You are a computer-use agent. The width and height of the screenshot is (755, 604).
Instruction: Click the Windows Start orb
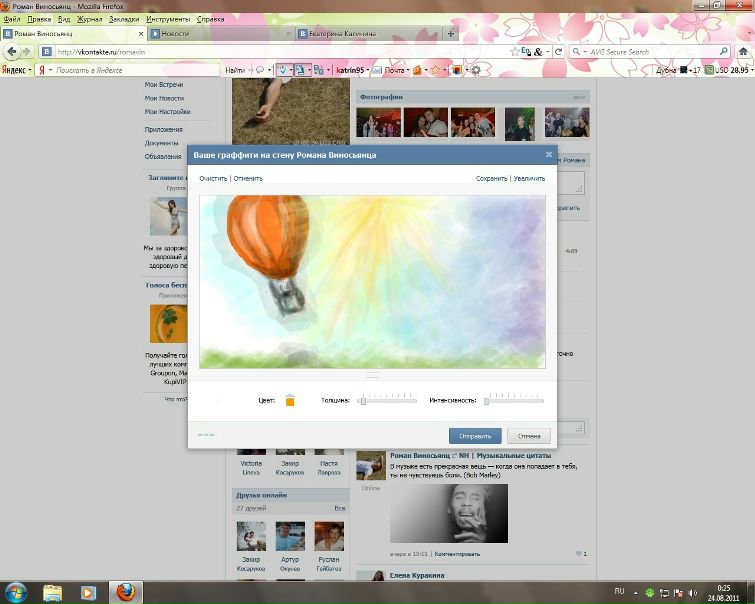[x=15, y=592]
